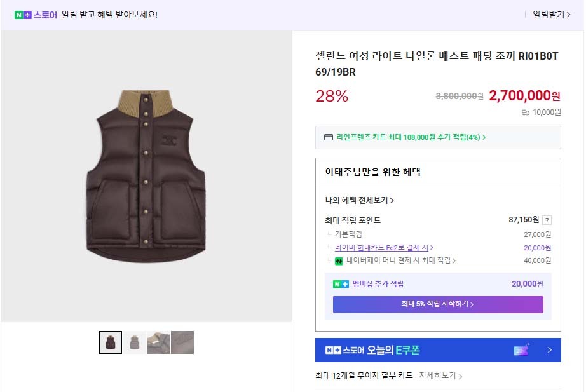Select the second gray vest thumbnail

(x=134, y=342)
